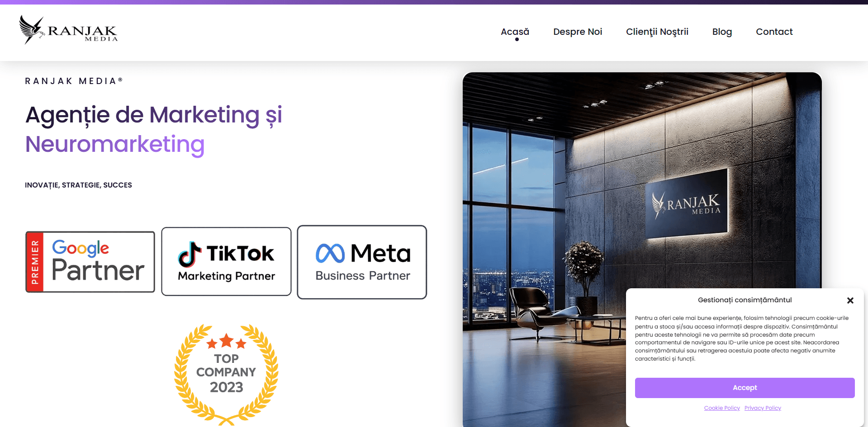Click the Meta Business Partner badge
868x427 pixels.
click(362, 262)
